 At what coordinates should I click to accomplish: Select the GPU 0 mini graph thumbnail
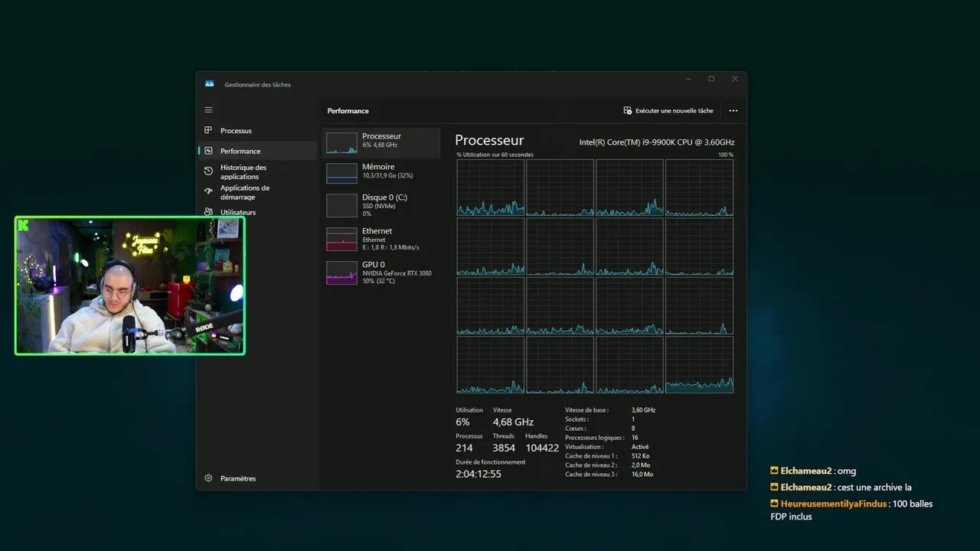(x=341, y=272)
